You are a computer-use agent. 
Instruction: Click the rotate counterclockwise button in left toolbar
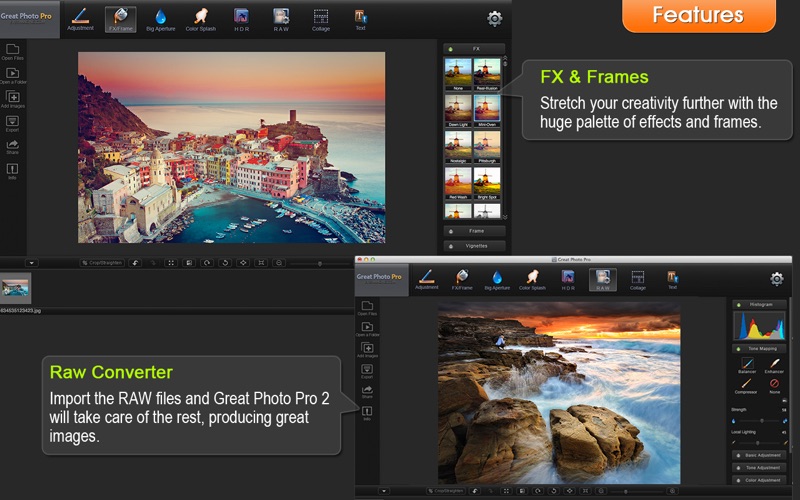point(224,263)
